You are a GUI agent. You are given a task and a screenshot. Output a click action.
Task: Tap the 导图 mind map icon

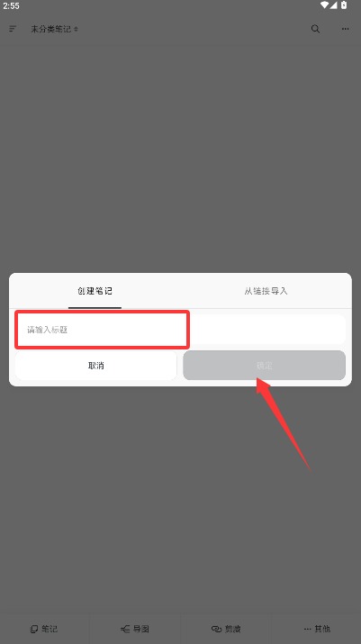click(125, 629)
